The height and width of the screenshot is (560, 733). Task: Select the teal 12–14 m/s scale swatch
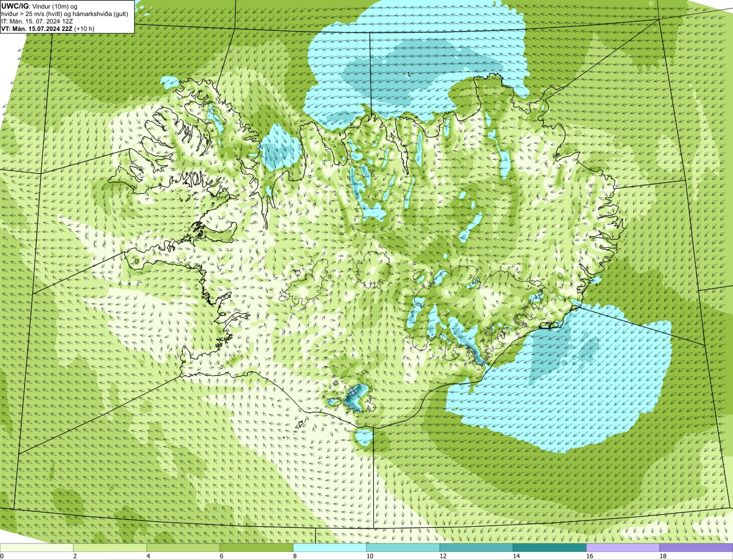click(476, 548)
